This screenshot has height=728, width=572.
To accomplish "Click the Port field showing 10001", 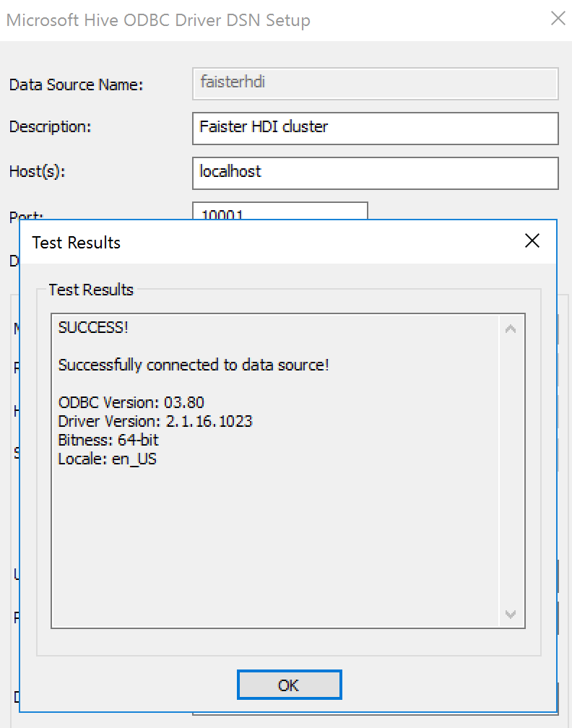I will 280,211.
